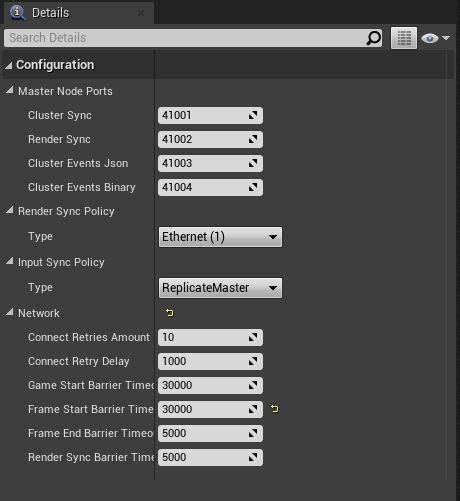The height and width of the screenshot is (501, 460).
Task: Reset the Network section to default
Action: pos(169,313)
